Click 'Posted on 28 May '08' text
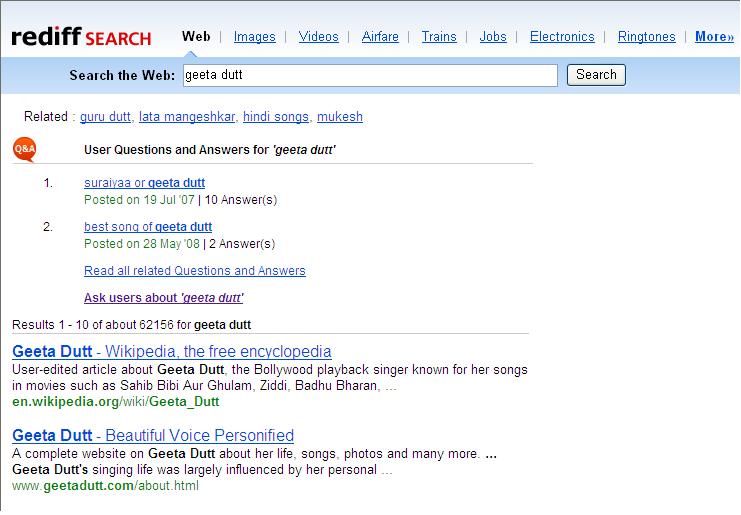 [x=142, y=244]
